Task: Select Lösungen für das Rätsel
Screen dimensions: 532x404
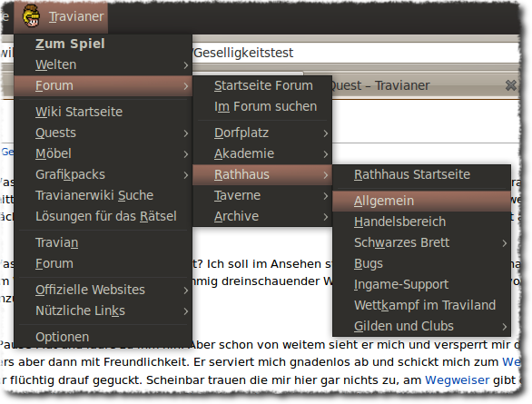Action: (103, 216)
